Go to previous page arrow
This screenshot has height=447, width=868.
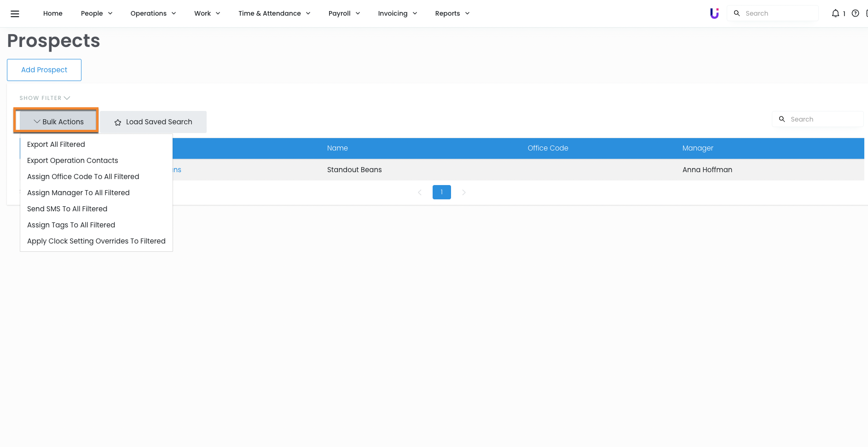(x=419, y=192)
